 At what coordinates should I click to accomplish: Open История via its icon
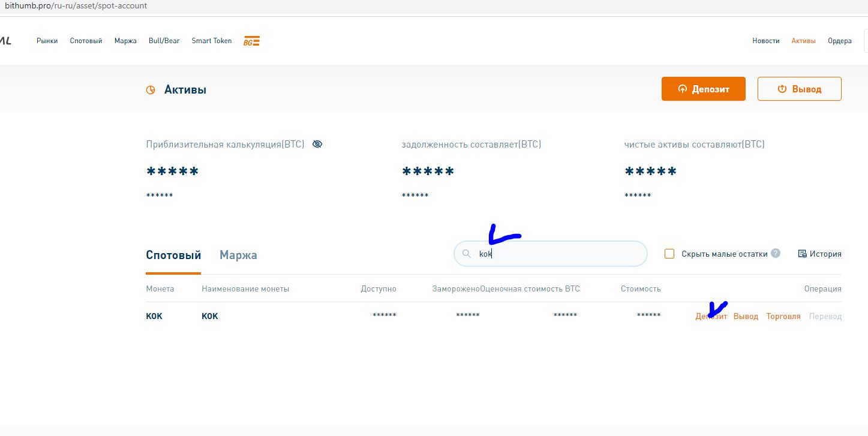[802, 254]
